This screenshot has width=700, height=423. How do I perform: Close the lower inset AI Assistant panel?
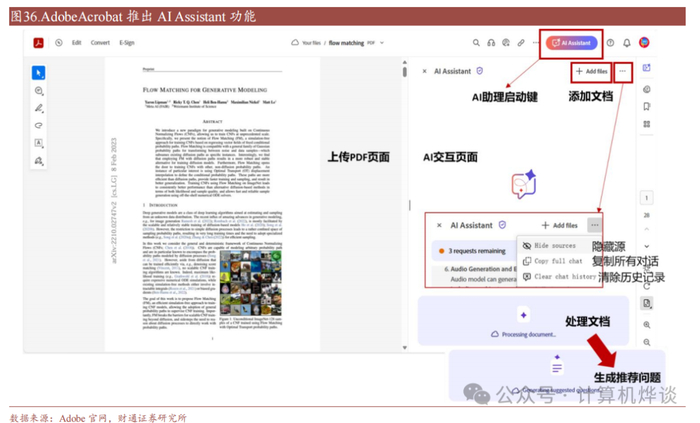(x=439, y=225)
